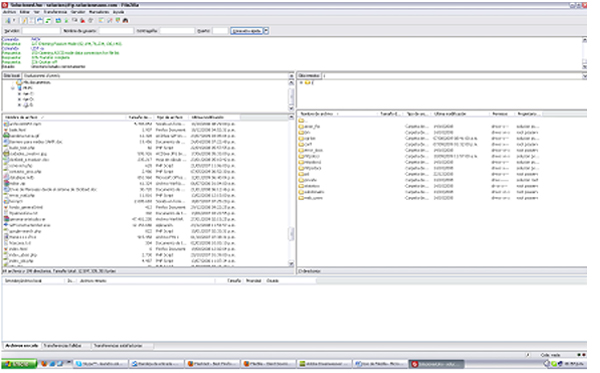Image resolution: width=600 pixels, height=373 pixels.
Task: Open the Archivo menu
Action: [10, 12]
